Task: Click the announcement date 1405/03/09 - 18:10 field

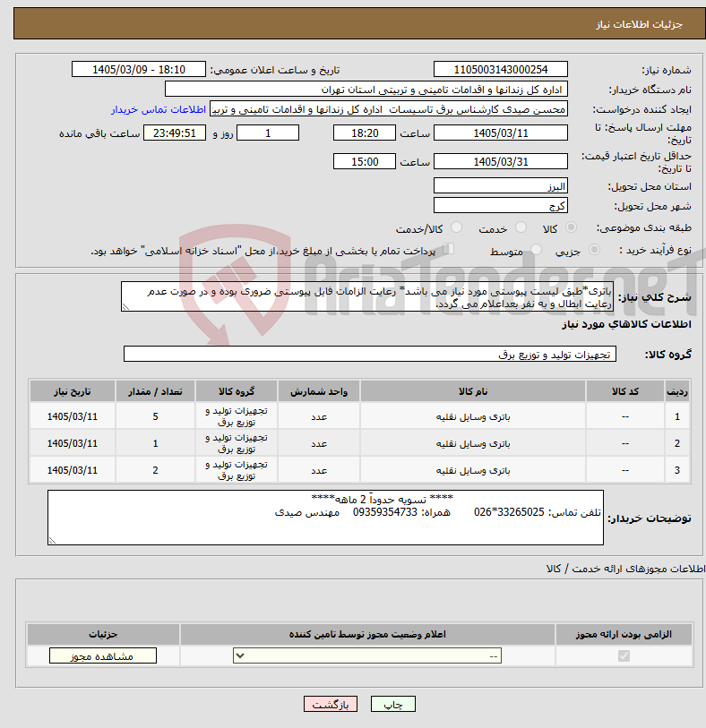Action: click(138, 69)
